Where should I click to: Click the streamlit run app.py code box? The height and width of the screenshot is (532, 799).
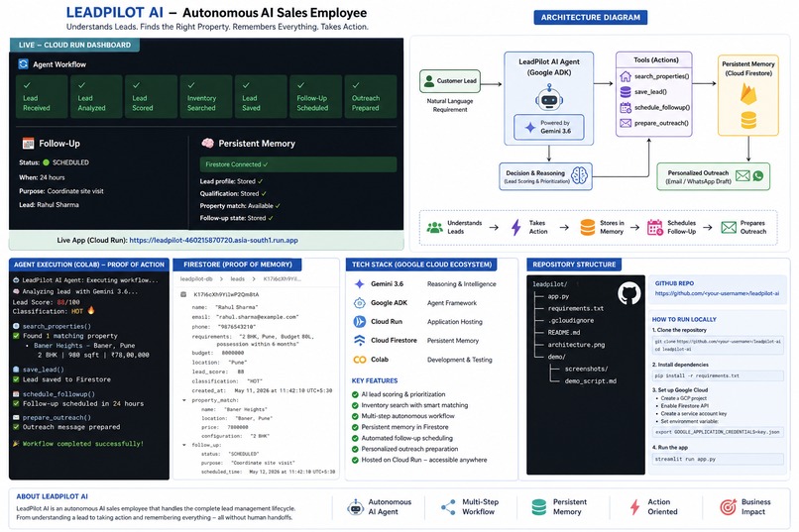718,460
